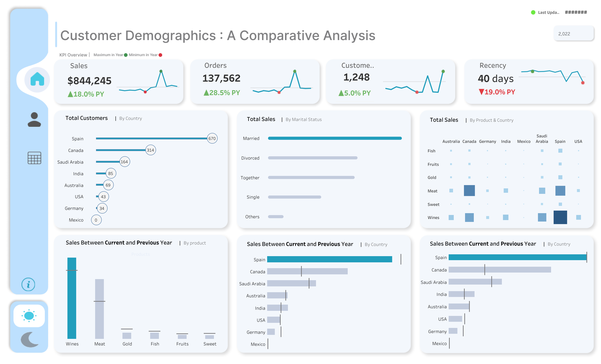Select Germany bar in middle country chart
Screen dimensions: 601x364
271,332
